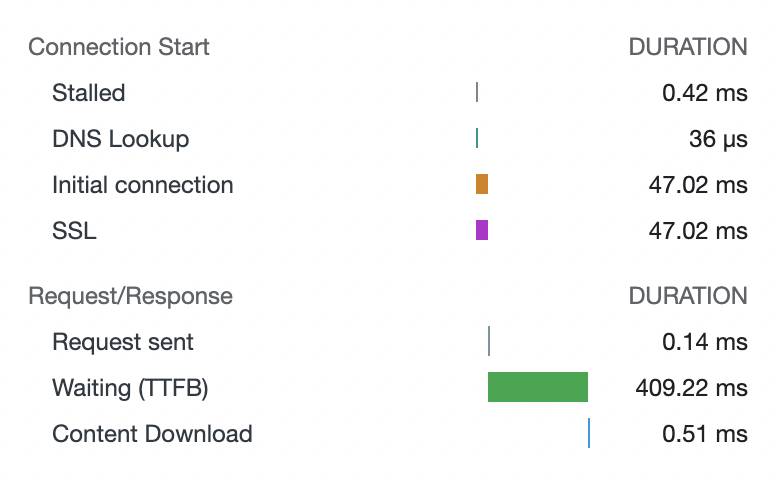The image size is (776, 480).
Task: Click the blue Content Download marker
Action: point(589,433)
